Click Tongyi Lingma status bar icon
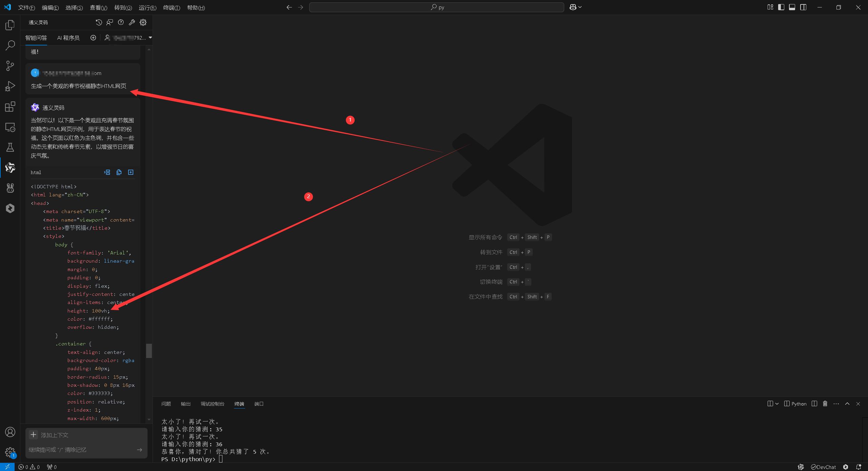 pyautogui.click(x=801, y=467)
